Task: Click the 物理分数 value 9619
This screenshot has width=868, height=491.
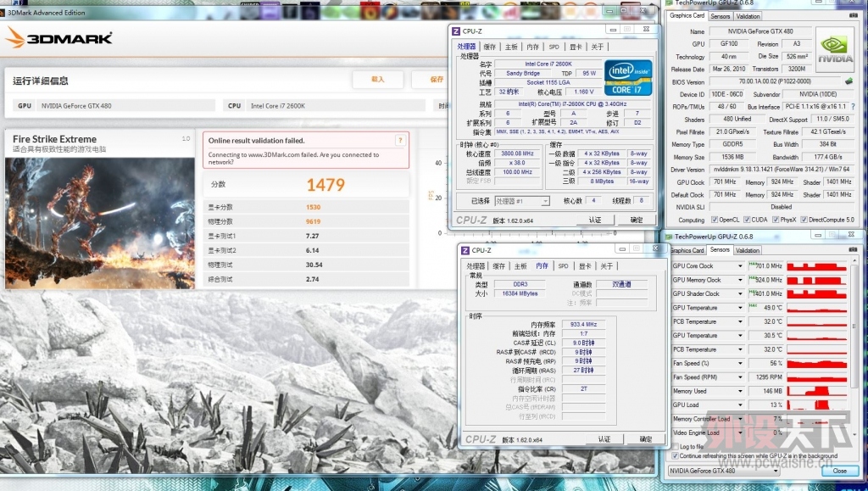Action: (314, 221)
